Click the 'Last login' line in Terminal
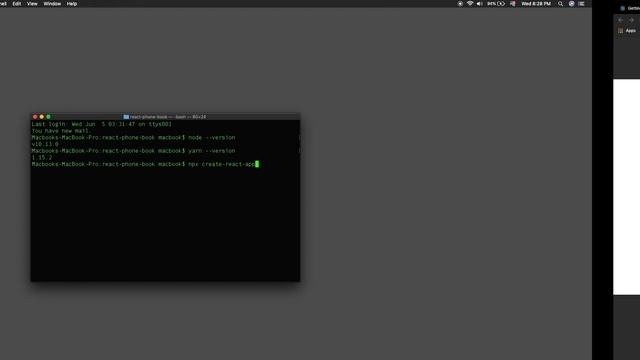The image size is (640, 360). coord(102,124)
